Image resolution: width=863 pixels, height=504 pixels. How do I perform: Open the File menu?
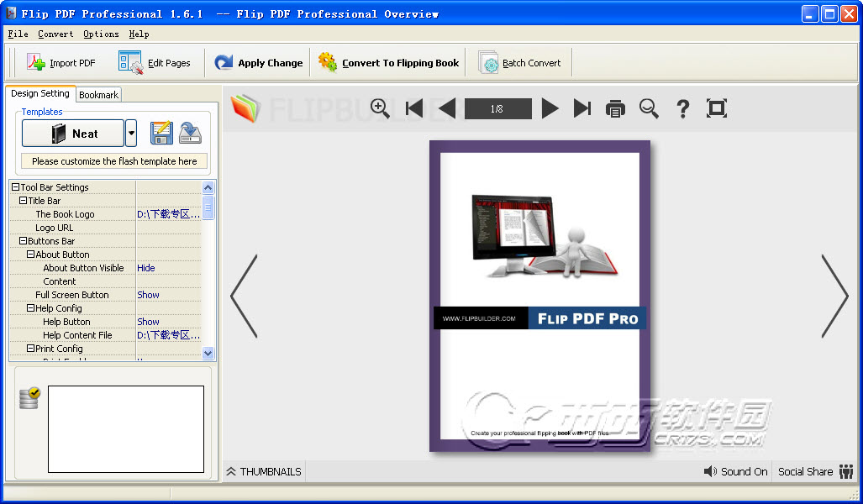point(18,34)
